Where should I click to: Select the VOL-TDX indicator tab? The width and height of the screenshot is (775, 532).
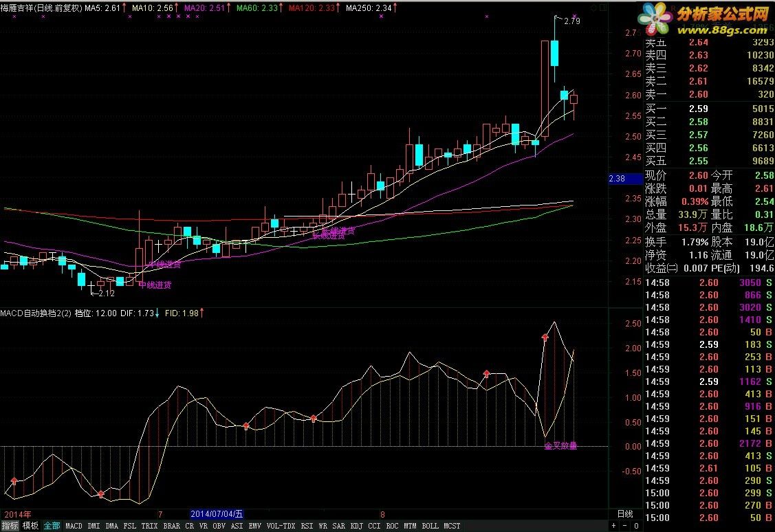click(x=281, y=526)
